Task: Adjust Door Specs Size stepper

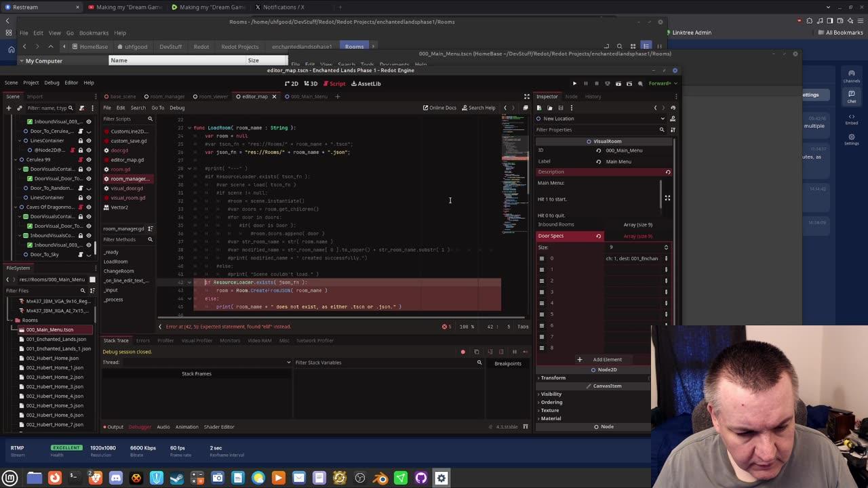Action: (x=666, y=247)
